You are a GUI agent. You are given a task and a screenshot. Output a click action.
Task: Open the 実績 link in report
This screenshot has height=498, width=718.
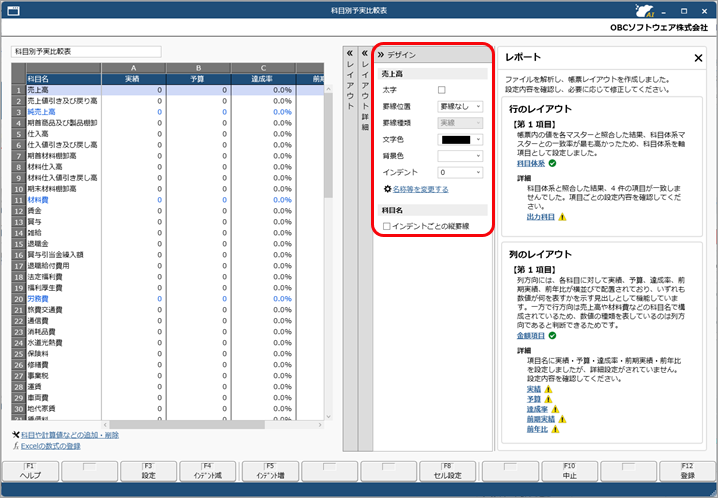(x=533, y=390)
